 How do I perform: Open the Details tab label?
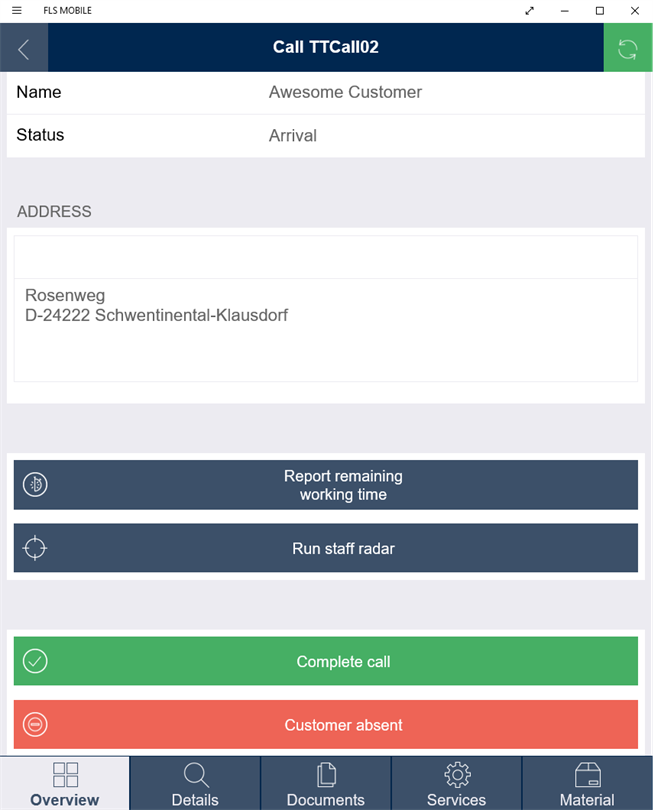pyautogui.click(x=195, y=800)
